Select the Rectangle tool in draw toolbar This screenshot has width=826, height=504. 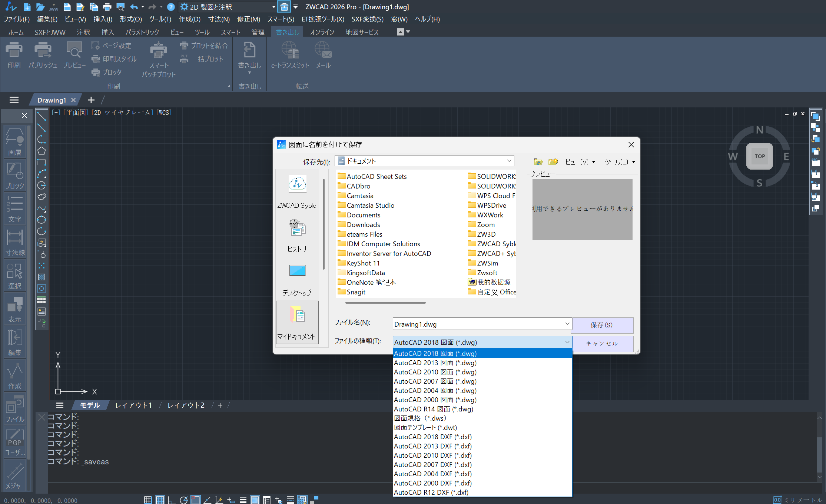pos(42,163)
